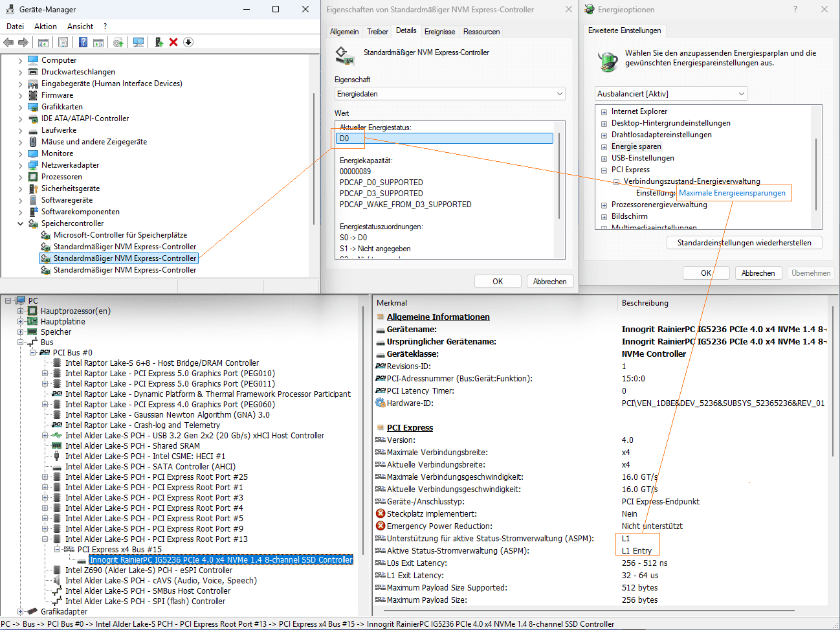Click the red error icon beside Steckplatz implementiert

click(x=381, y=513)
